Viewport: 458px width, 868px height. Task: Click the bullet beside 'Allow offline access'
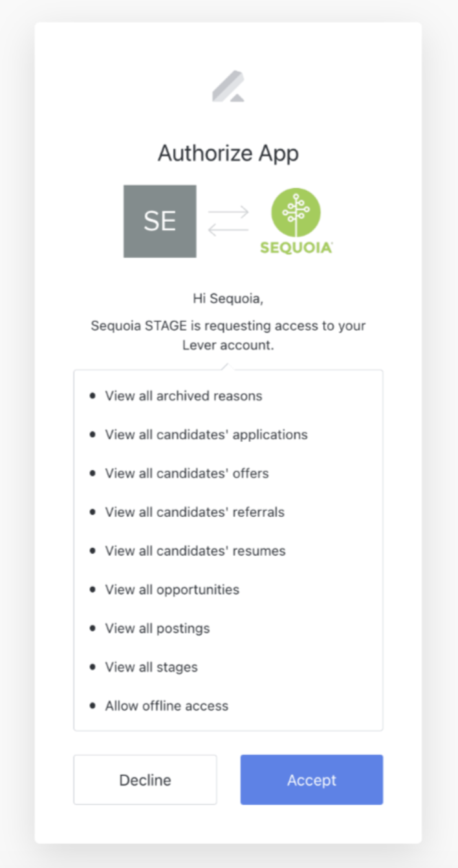[93, 706]
